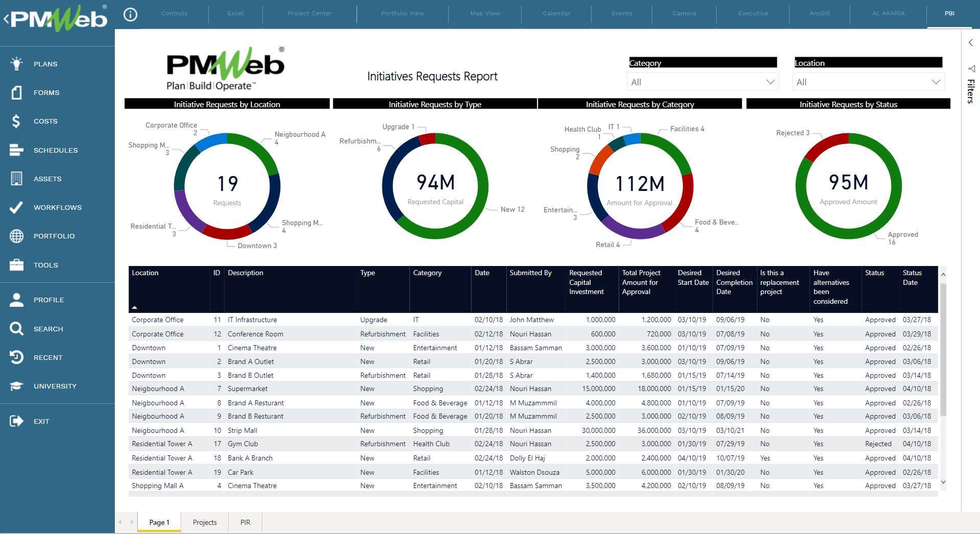Sort table by the Location column header
This screenshot has height=534, width=980.
pos(145,273)
